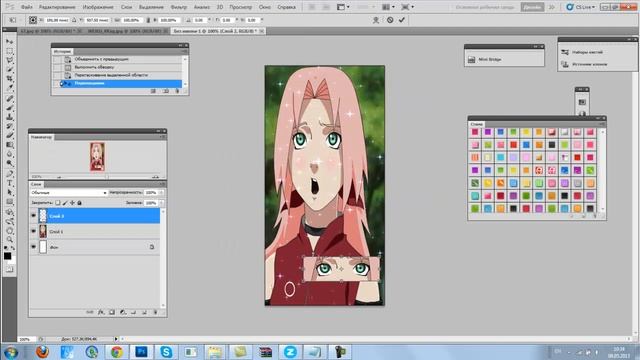Select the Brush tool
Viewport: 640px width, 360px height.
click(x=9, y=108)
